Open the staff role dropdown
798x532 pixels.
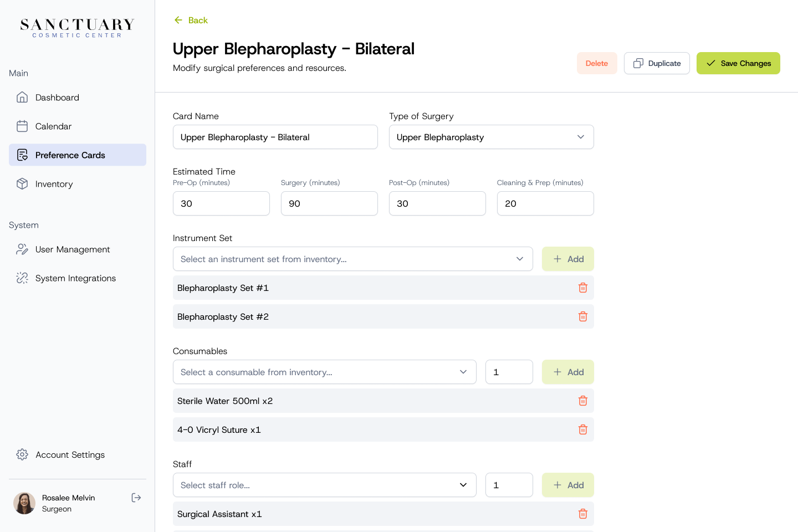click(x=325, y=485)
